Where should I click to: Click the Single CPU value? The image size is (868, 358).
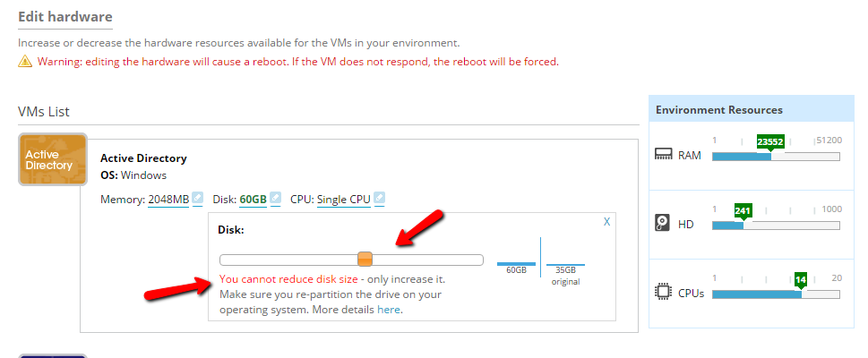click(344, 200)
